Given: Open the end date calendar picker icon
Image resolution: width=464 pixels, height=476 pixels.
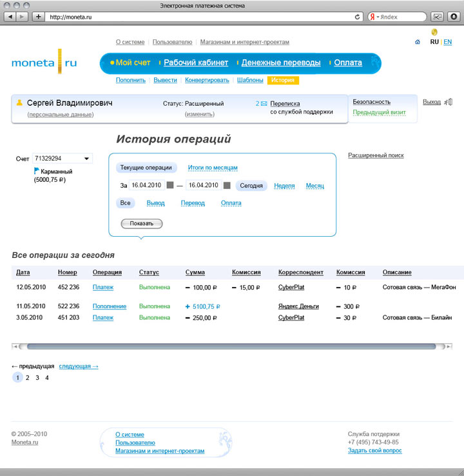Looking at the screenshot, I should click(x=227, y=186).
